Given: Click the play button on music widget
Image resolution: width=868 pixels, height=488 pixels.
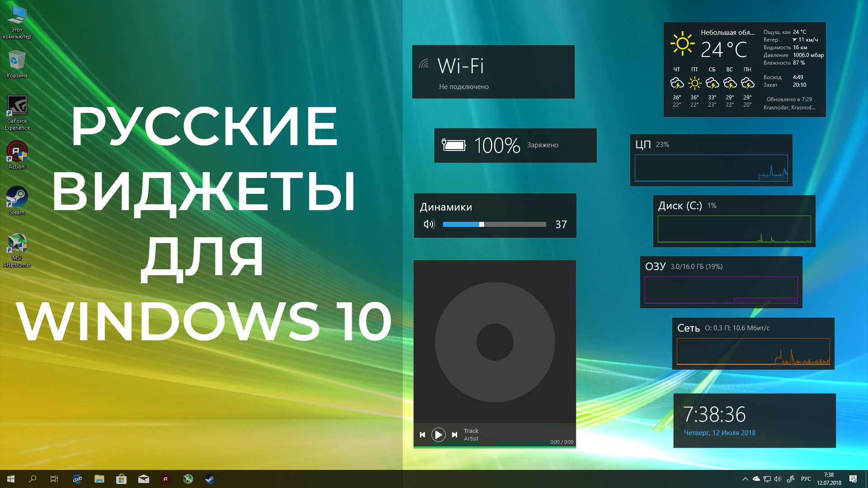Looking at the screenshot, I should [439, 434].
